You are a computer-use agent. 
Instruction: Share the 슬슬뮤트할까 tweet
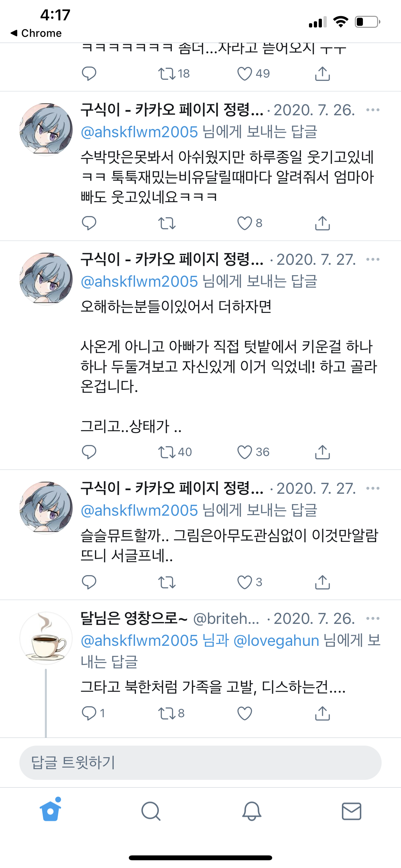(x=323, y=582)
